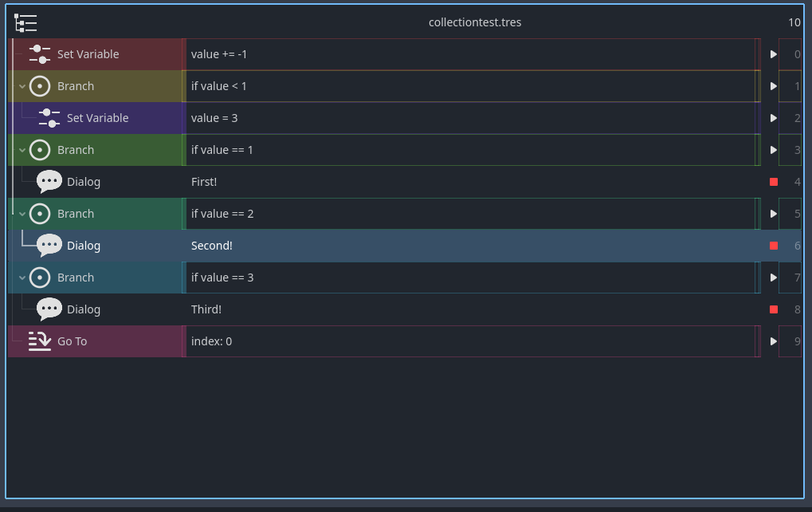Toggle the red stop square on the "First!" row

click(772, 181)
